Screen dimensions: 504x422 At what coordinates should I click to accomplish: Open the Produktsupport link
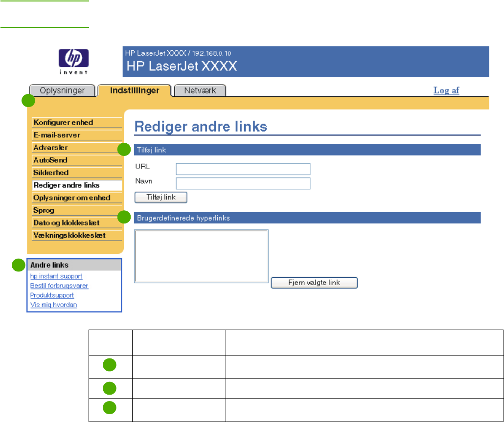[52, 295]
